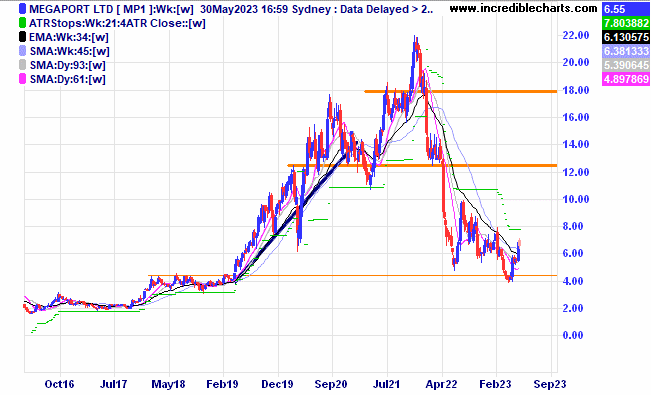
Task: Click the Oct16 date axis label
Action: point(59,384)
